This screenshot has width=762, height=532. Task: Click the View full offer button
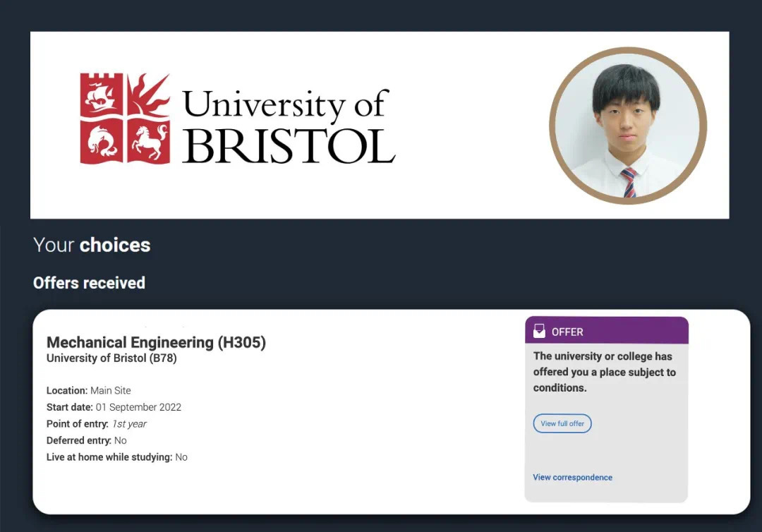point(562,423)
